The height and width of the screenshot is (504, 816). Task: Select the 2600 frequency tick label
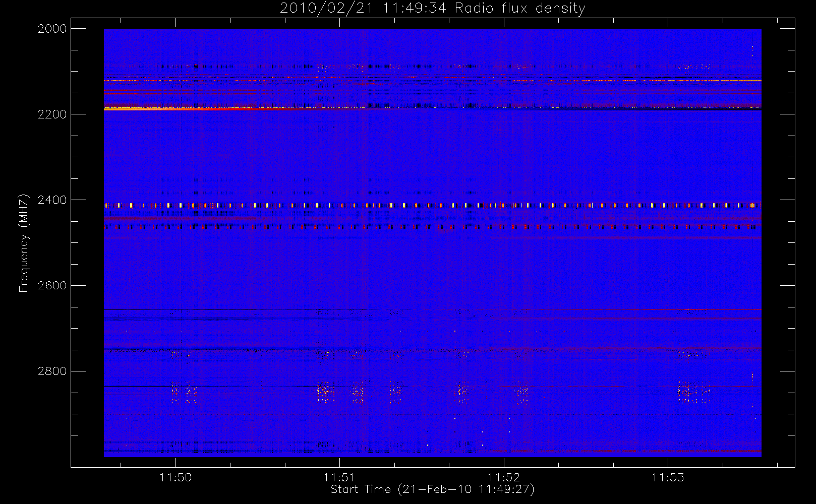coord(52,286)
